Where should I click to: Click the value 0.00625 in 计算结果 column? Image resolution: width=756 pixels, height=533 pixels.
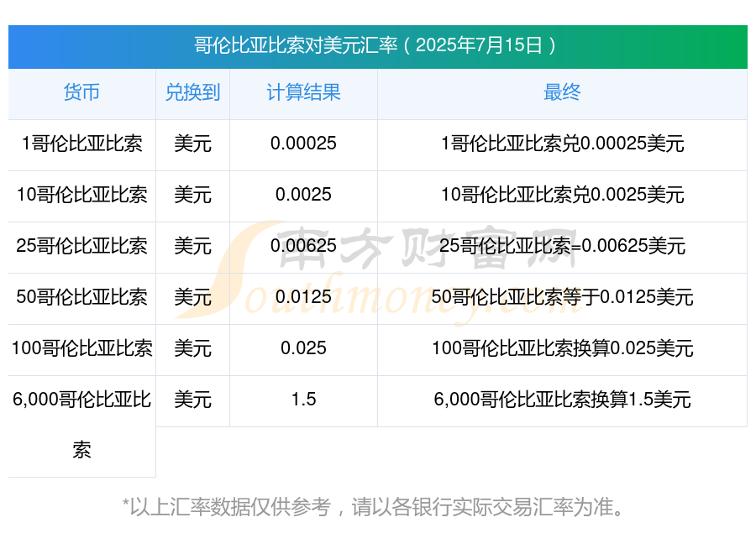304,246
